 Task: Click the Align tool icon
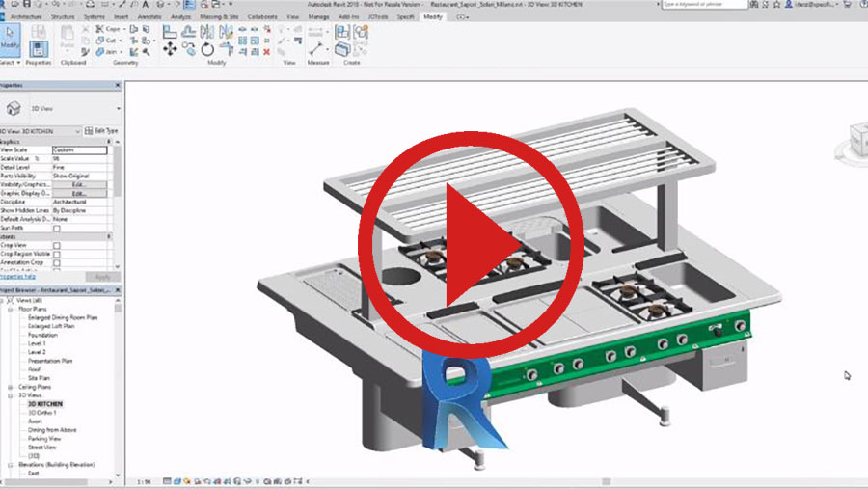(170, 32)
